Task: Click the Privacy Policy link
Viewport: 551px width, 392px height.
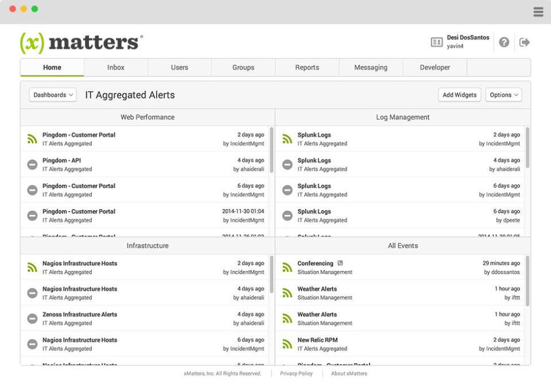Action: pyautogui.click(x=296, y=374)
